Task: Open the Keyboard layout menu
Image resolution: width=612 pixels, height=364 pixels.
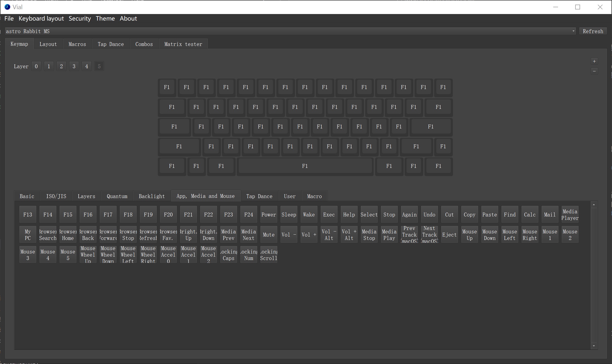Action: (41, 18)
